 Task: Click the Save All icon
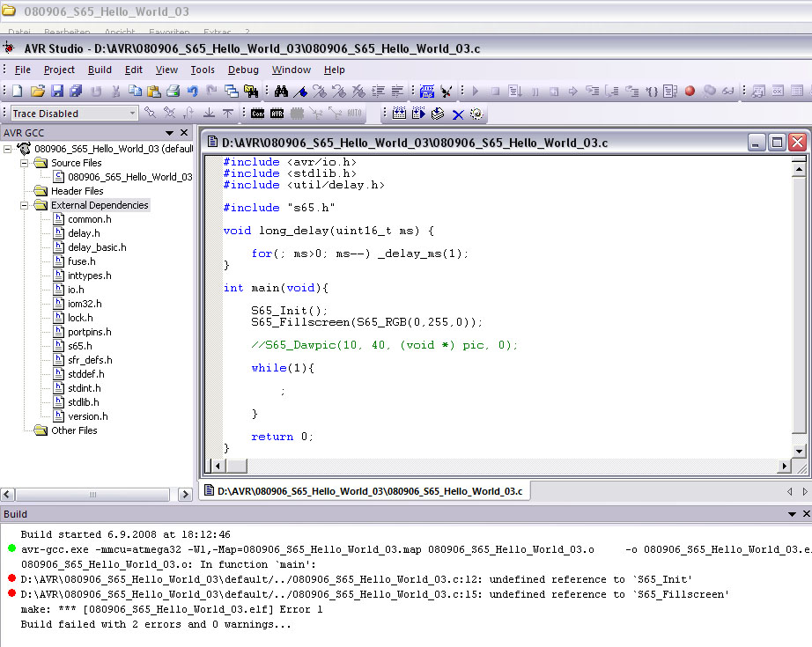76,91
